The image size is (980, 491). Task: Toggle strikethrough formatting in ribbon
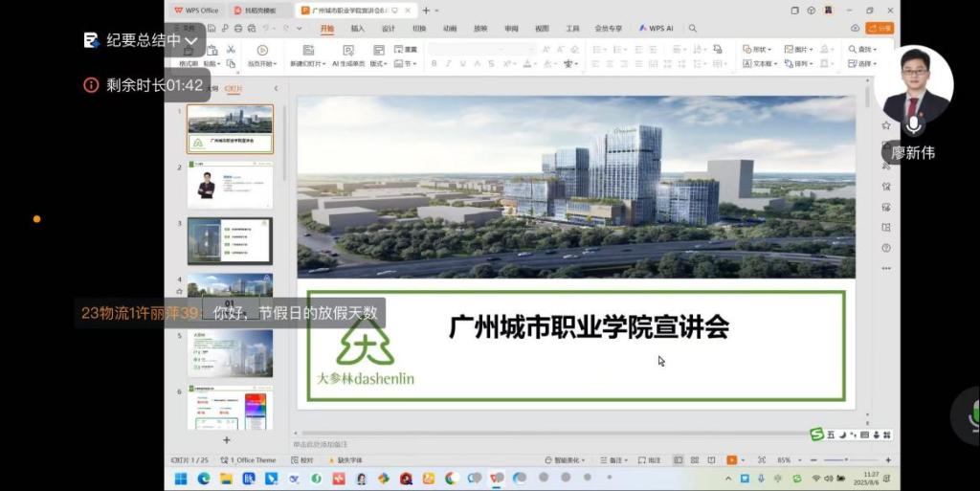tap(491, 64)
